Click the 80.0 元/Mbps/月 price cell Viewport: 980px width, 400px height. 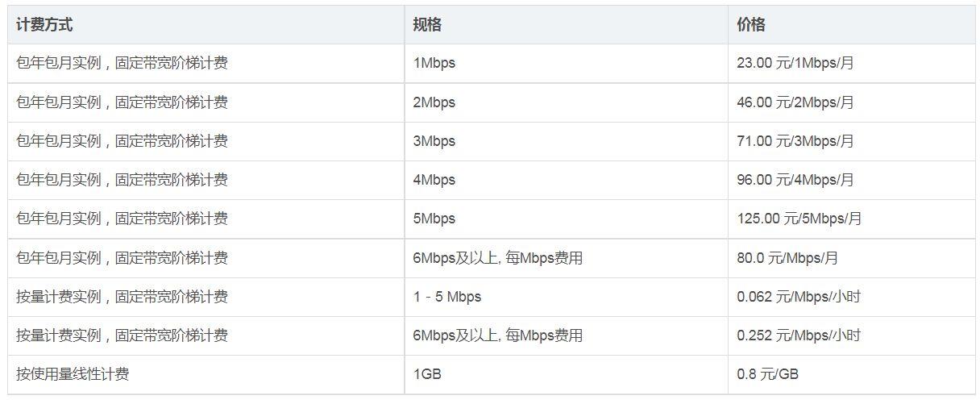point(851,258)
